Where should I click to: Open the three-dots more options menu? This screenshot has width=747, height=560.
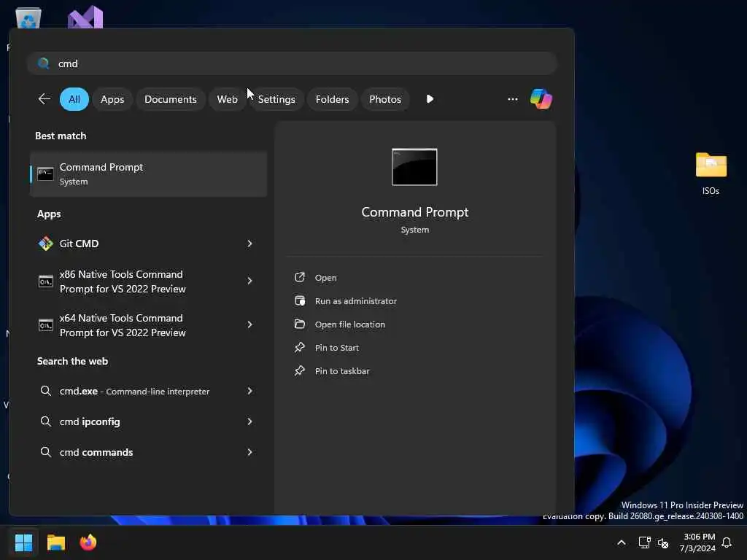pyautogui.click(x=513, y=99)
